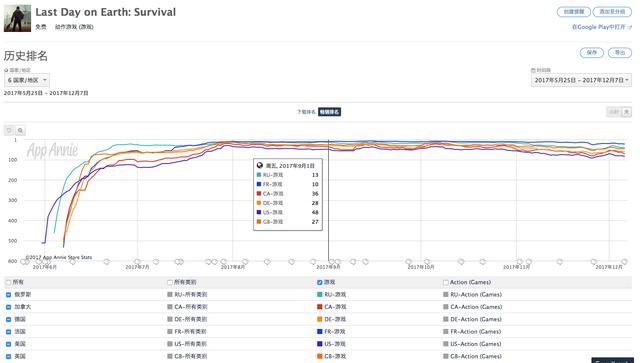Select the dark highlighted ranking tab
This screenshot has width=640, height=363.
coord(329,112)
